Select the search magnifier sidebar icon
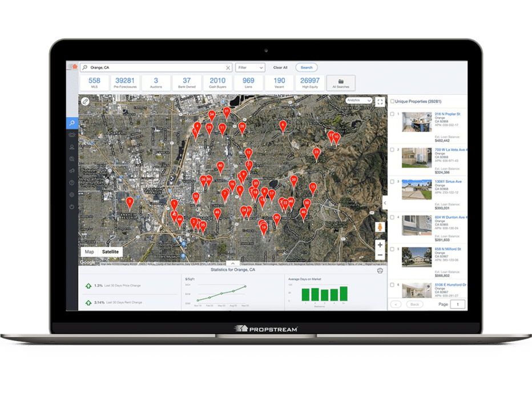 pyautogui.click(x=72, y=123)
